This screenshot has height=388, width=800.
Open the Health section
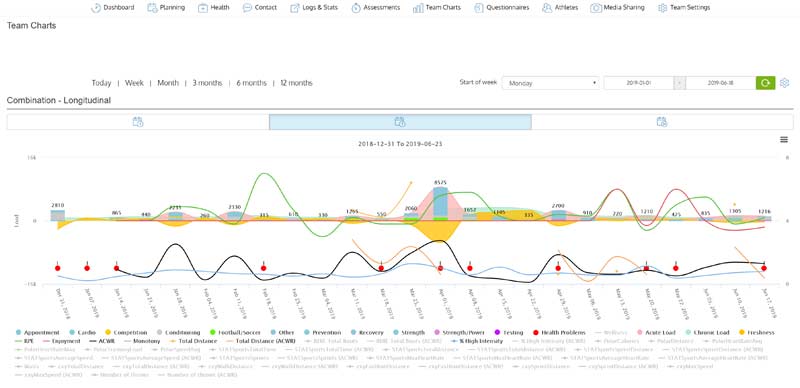(214, 8)
